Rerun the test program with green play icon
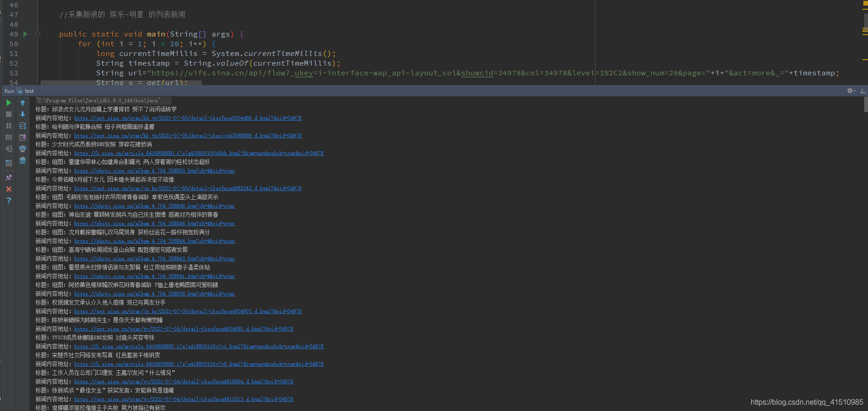 tap(9, 103)
